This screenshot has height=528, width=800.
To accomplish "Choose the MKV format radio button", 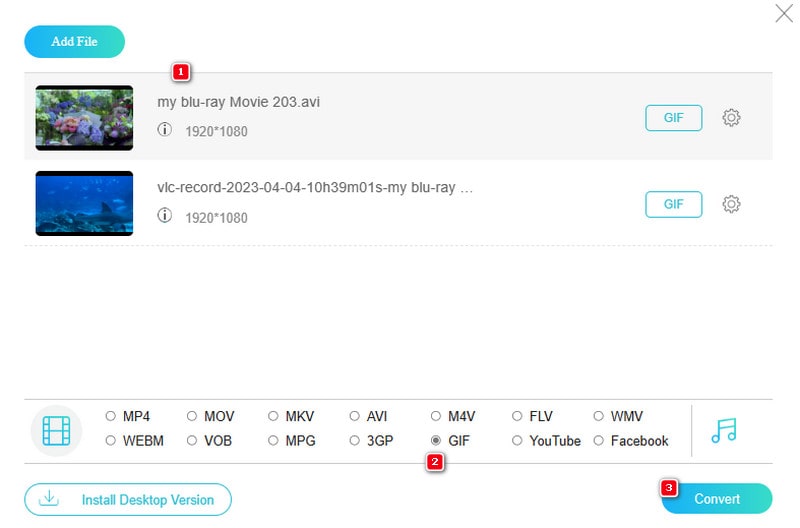I will click(274, 416).
